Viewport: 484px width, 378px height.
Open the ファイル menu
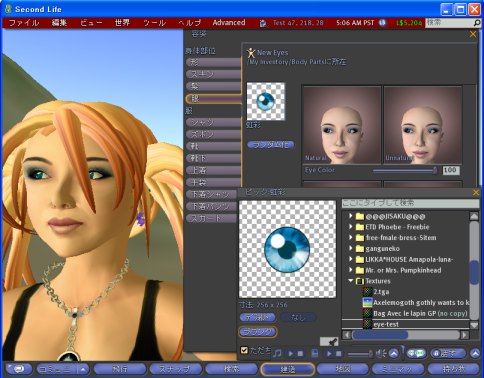coord(24,23)
